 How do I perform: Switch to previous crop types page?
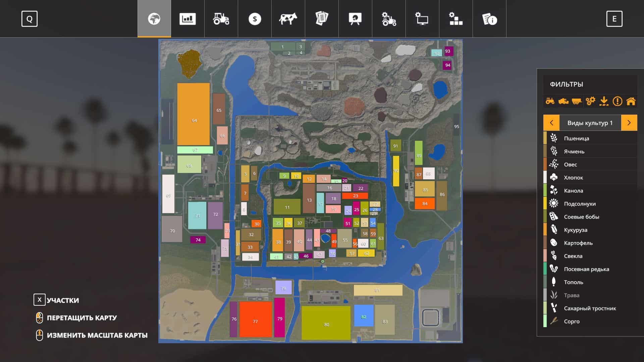(x=551, y=123)
